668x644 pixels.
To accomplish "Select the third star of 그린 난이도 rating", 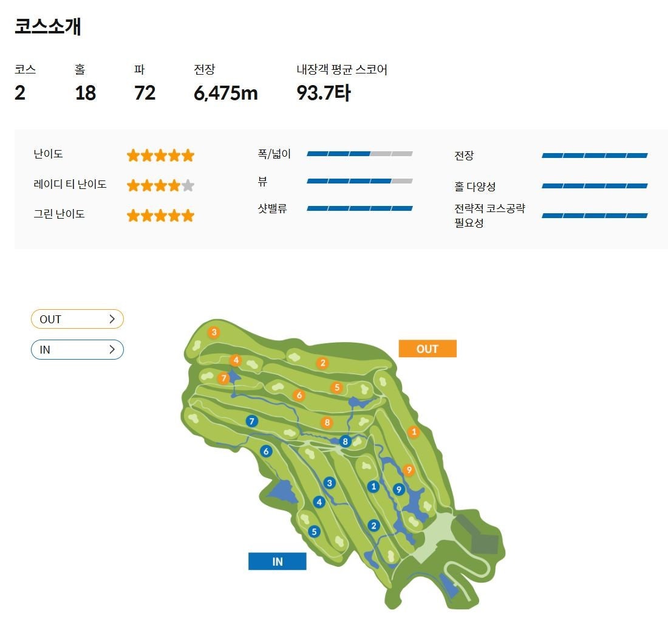I will coord(160,215).
